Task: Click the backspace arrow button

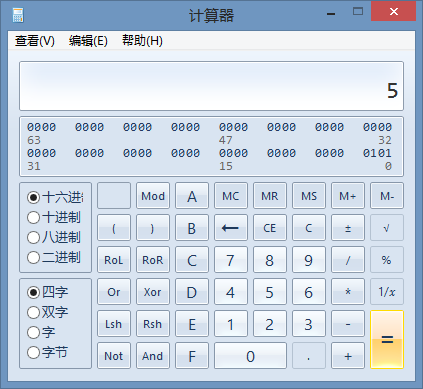Action: [x=231, y=228]
